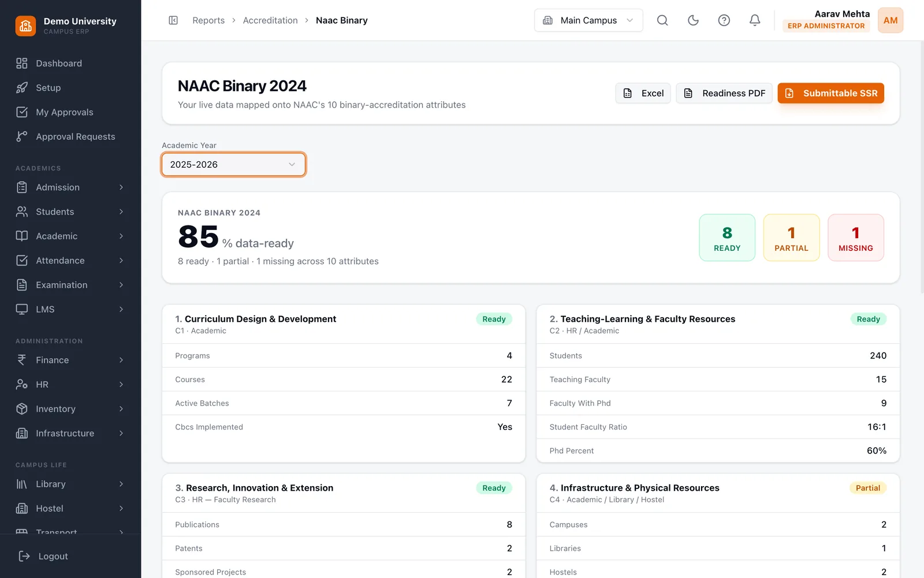Open the Academic Year 2025-2026 dropdown

[233, 165]
